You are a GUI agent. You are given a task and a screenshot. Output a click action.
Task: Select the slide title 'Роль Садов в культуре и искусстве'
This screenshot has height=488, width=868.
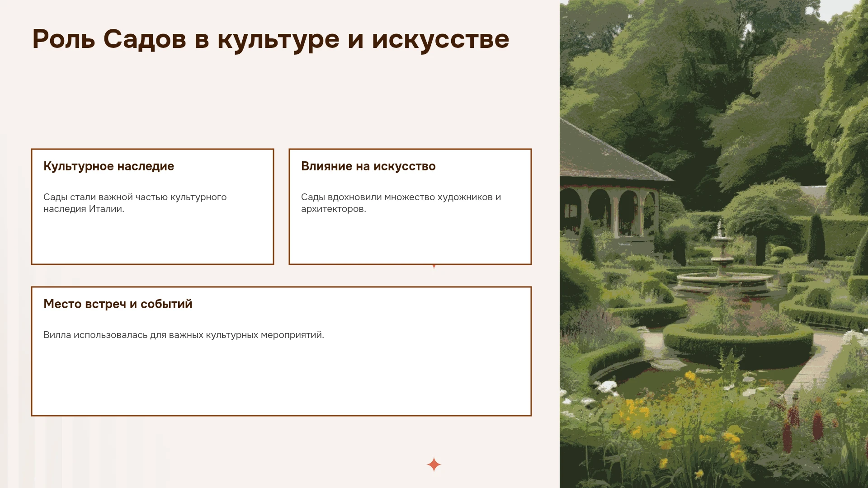tap(271, 39)
